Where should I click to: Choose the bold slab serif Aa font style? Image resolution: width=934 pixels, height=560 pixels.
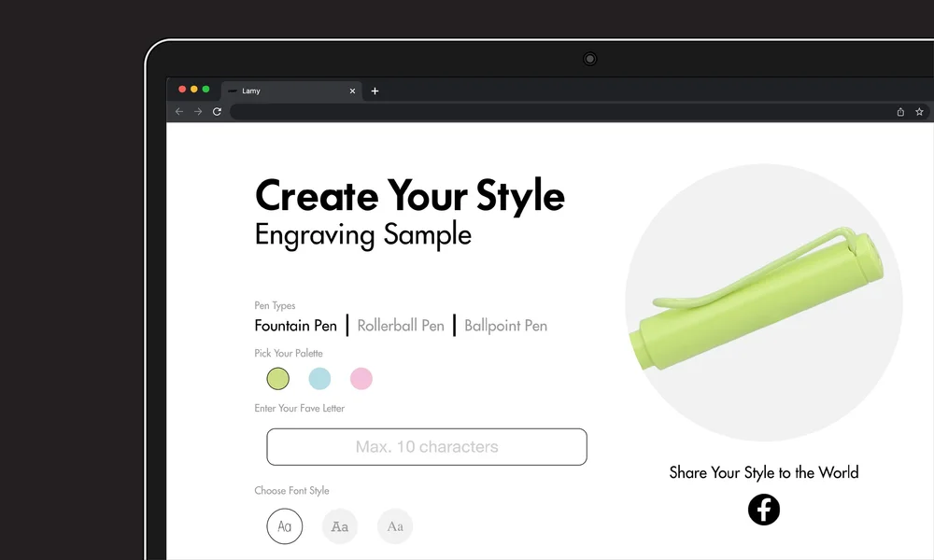[340, 526]
